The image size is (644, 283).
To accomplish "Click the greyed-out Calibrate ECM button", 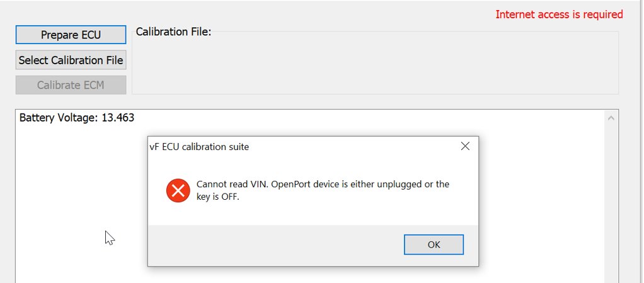I will [x=71, y=85].
